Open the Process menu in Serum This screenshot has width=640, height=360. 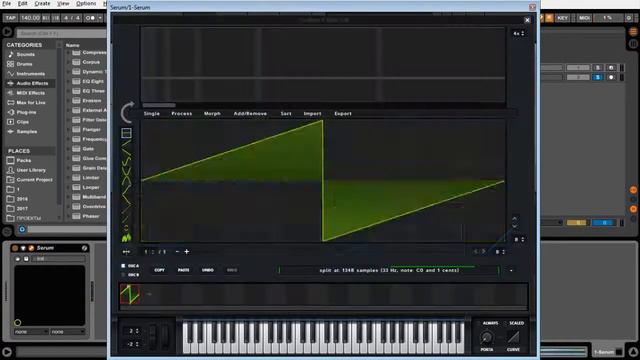coord(181,113)
